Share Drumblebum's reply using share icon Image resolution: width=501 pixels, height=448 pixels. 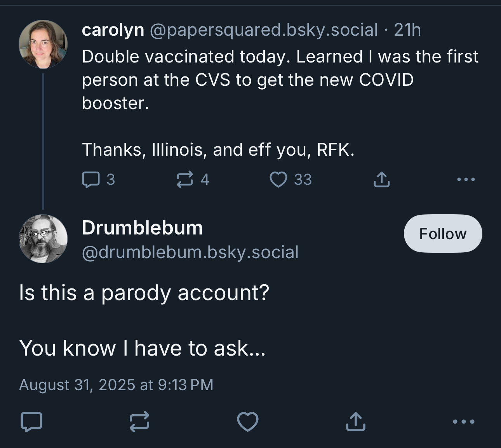(355, 422)
